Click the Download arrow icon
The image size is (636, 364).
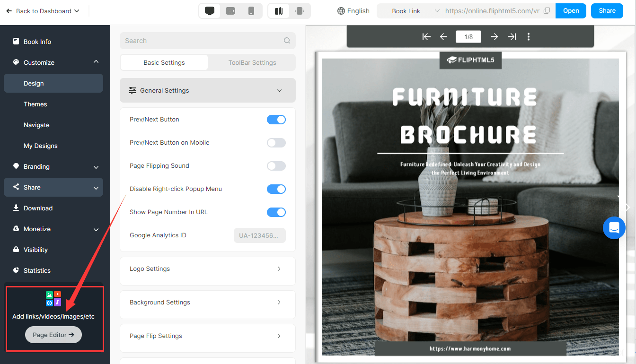[x=16, y=208]
